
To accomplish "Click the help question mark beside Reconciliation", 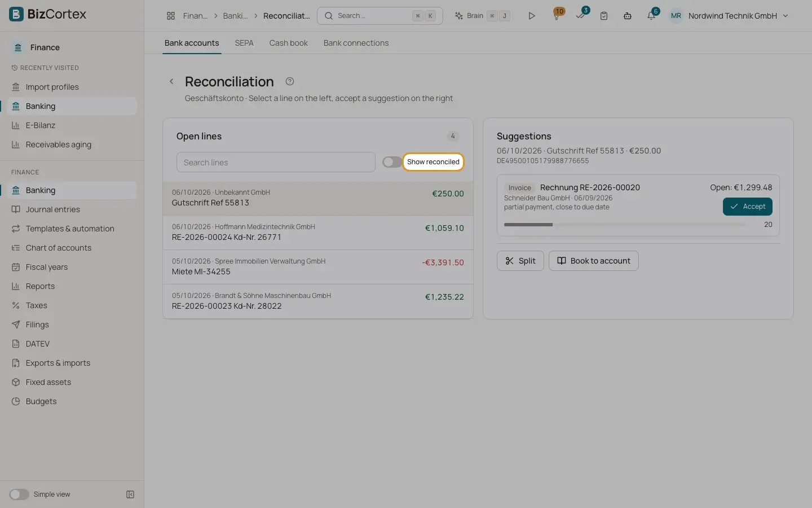I will point(290,81).
